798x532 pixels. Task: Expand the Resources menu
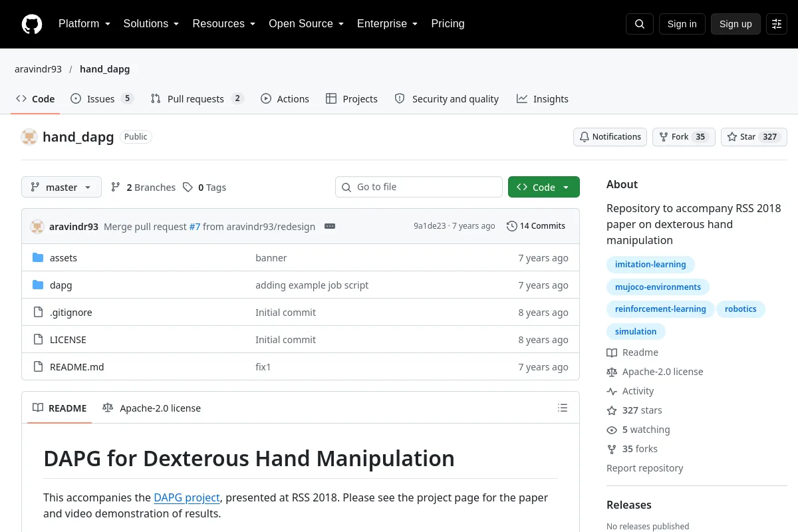[x=224, y=24]
